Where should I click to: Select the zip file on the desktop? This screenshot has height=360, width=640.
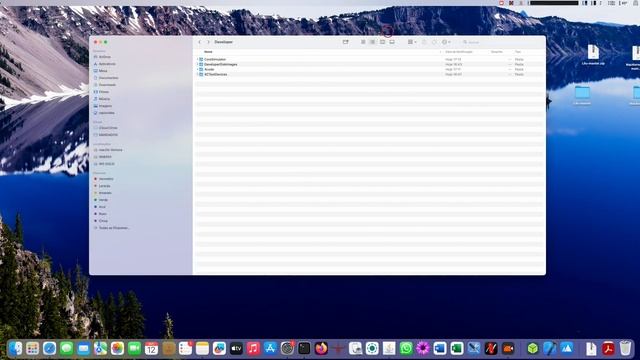[593, 52]
